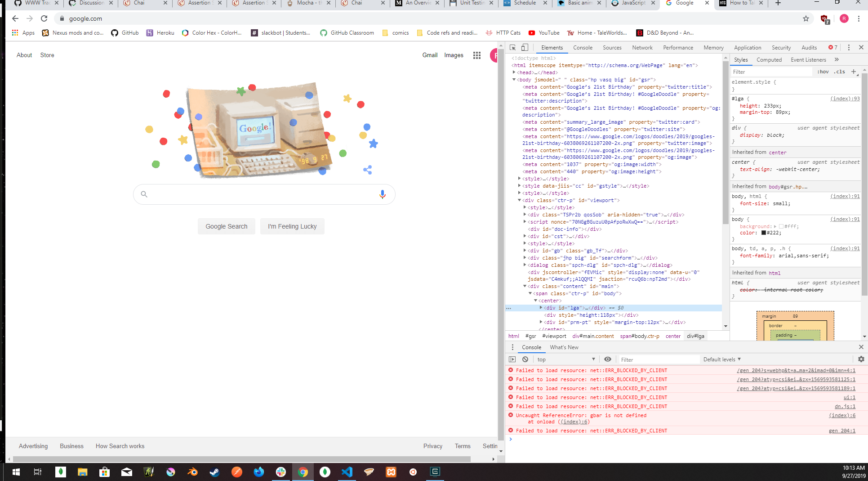Viewport: 868px width, 481px height.
Task: Open DevTools customize three-dot menu
Action: [849, 48]
